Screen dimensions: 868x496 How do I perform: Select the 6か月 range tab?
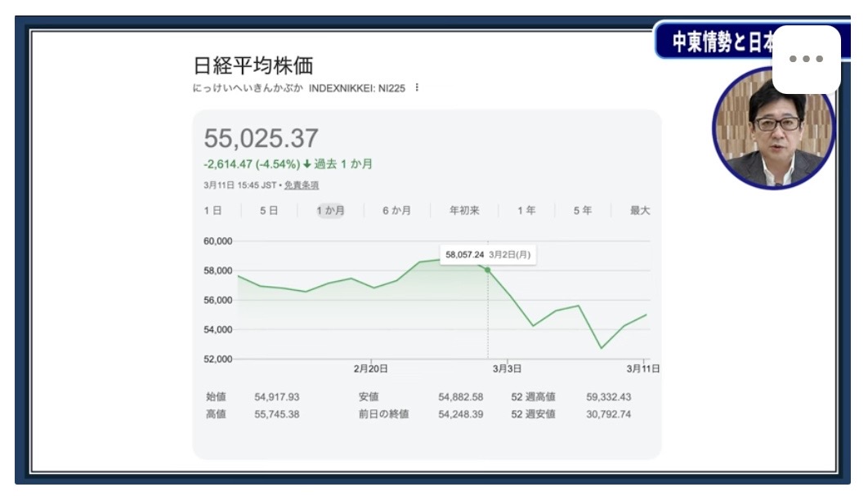(x=396, y=211)
